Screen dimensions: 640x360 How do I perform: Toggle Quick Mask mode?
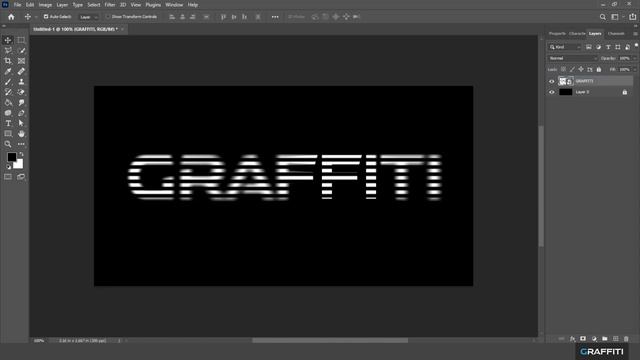pos(8,177)
